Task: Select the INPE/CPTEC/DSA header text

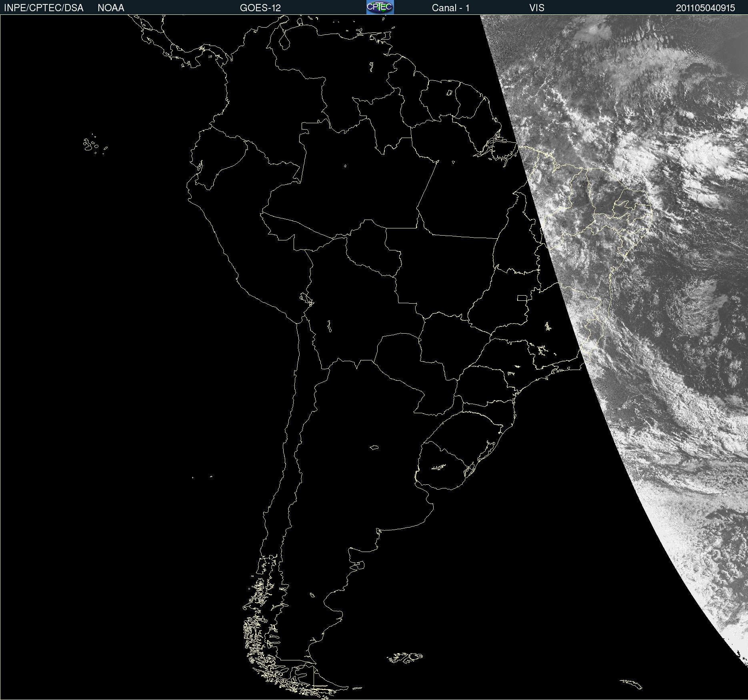Action: 44,8
